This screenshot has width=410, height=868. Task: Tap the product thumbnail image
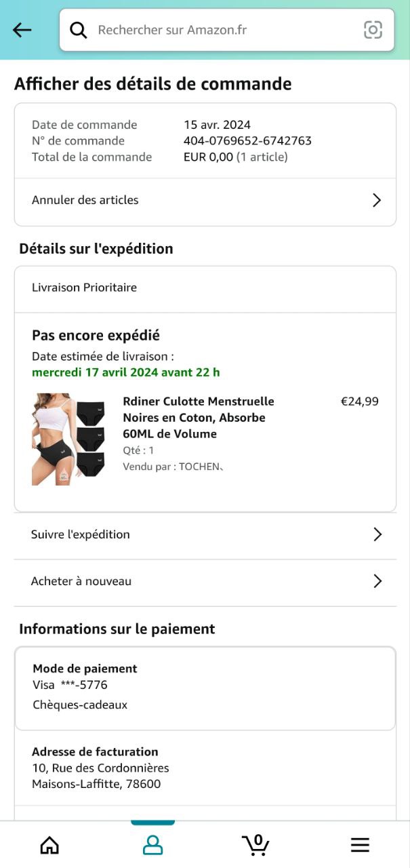[68, 439]
